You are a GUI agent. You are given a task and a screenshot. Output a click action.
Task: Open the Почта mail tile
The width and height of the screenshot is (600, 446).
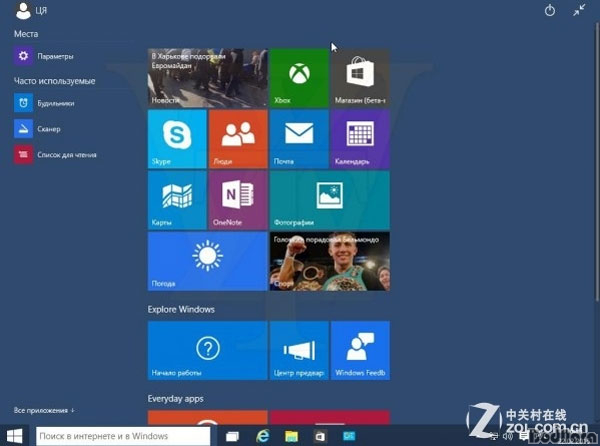299,139
